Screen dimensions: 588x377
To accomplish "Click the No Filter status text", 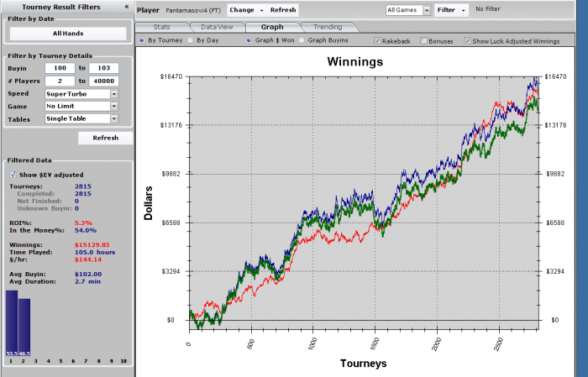I will click(x=487, y=9).
